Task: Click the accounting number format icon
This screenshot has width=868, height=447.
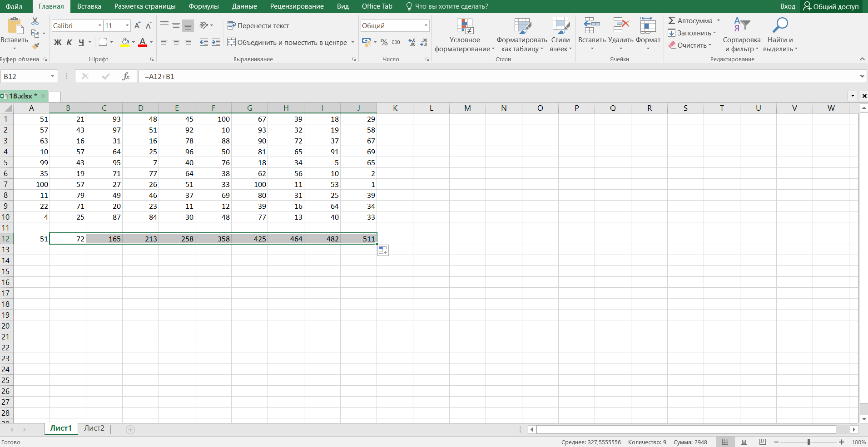Action: 366,42
